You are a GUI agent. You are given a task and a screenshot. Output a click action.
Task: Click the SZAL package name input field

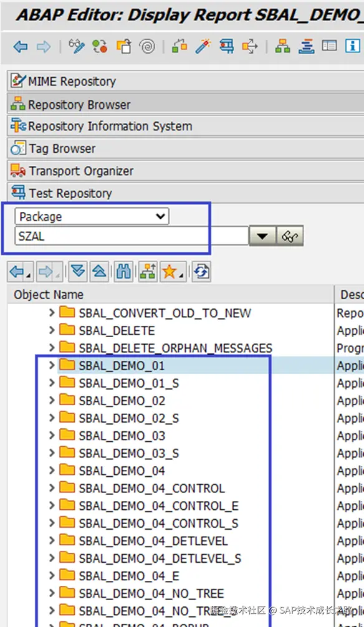(132, 236)
